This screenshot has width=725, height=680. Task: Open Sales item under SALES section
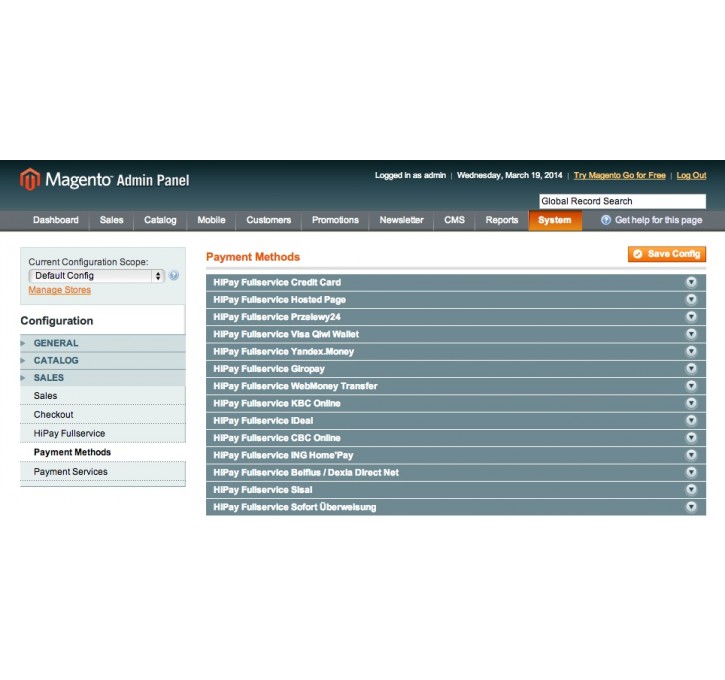[103, 396]
